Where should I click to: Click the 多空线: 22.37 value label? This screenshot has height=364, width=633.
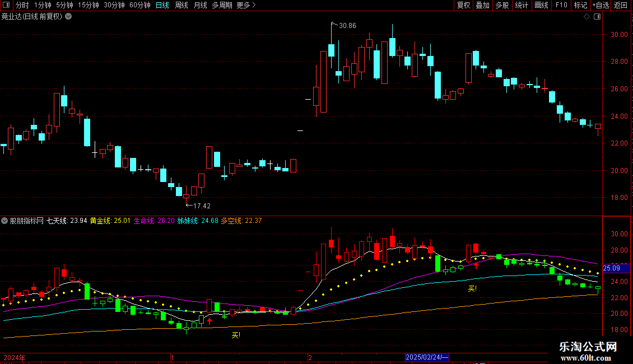241,221
